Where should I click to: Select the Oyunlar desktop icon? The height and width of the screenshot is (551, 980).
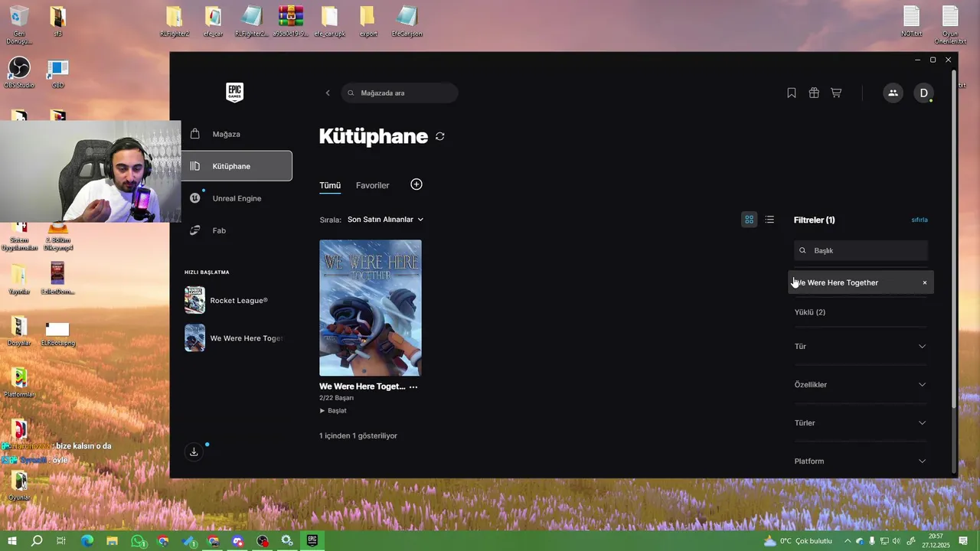(19, 485)
